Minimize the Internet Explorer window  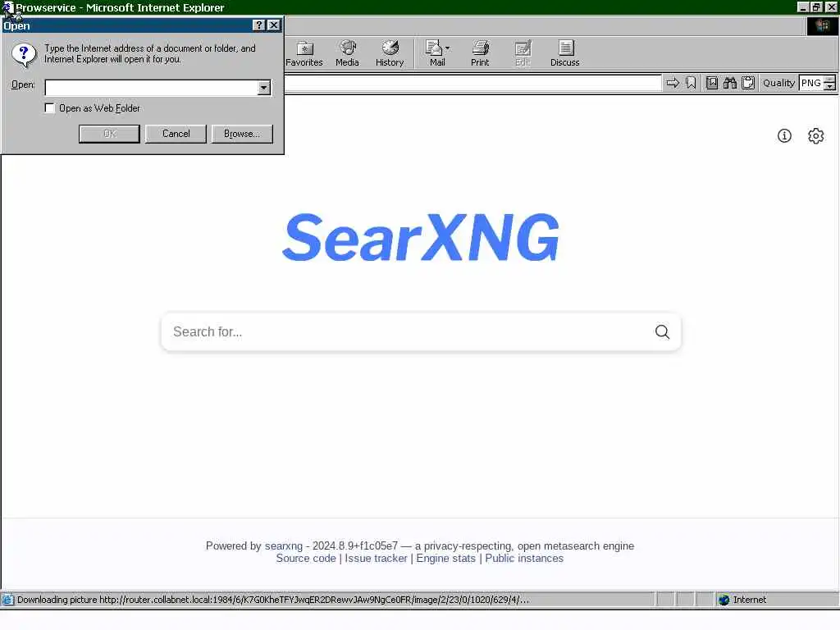coord(802,7)
